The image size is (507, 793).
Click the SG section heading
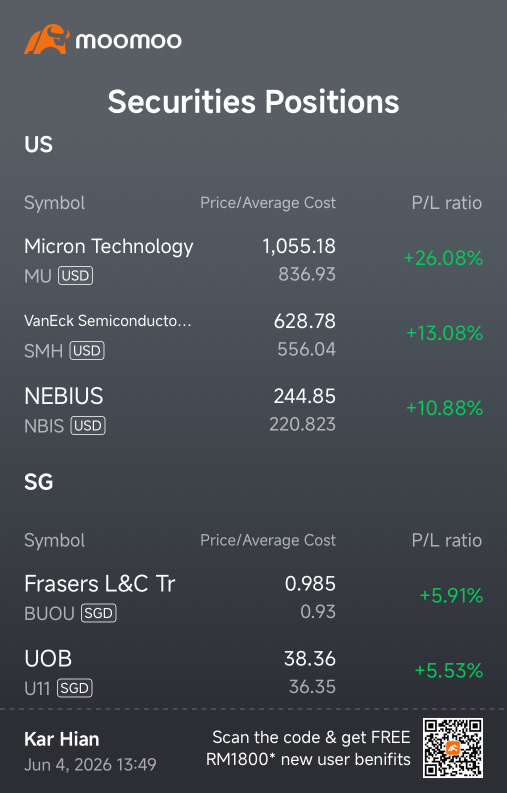38,482
